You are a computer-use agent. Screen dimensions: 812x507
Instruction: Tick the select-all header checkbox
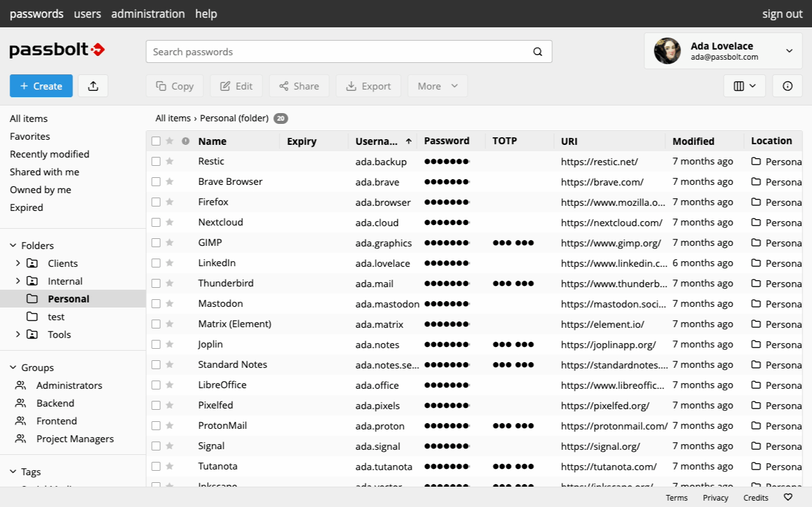(156, 141)
